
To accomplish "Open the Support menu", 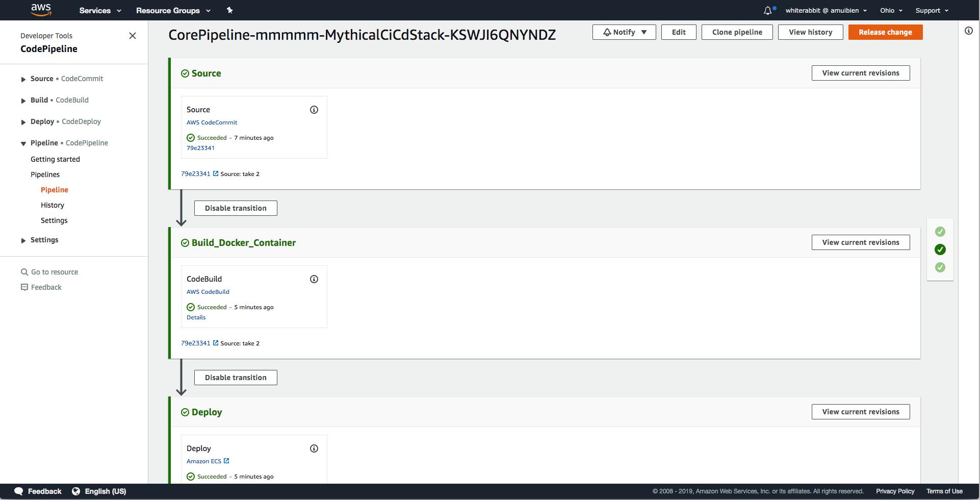I will pos(932,10).
